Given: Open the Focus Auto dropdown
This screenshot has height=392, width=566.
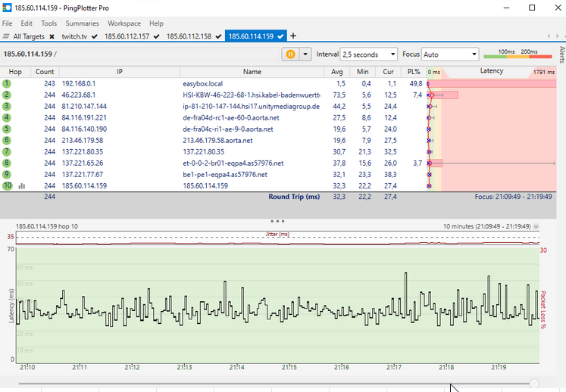Looking at the screenshot, I should pos(450,54).
